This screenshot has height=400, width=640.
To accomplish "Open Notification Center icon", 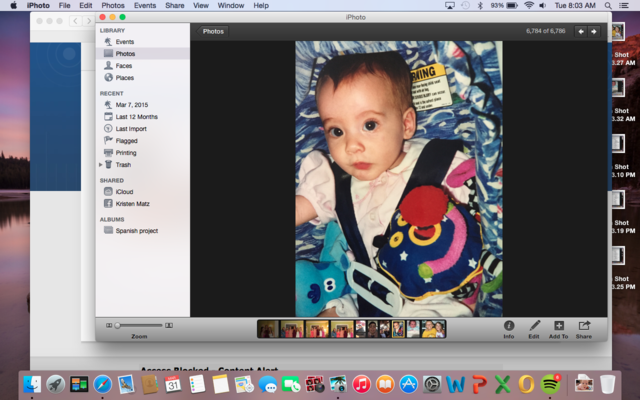I will (x=624, y=6).
